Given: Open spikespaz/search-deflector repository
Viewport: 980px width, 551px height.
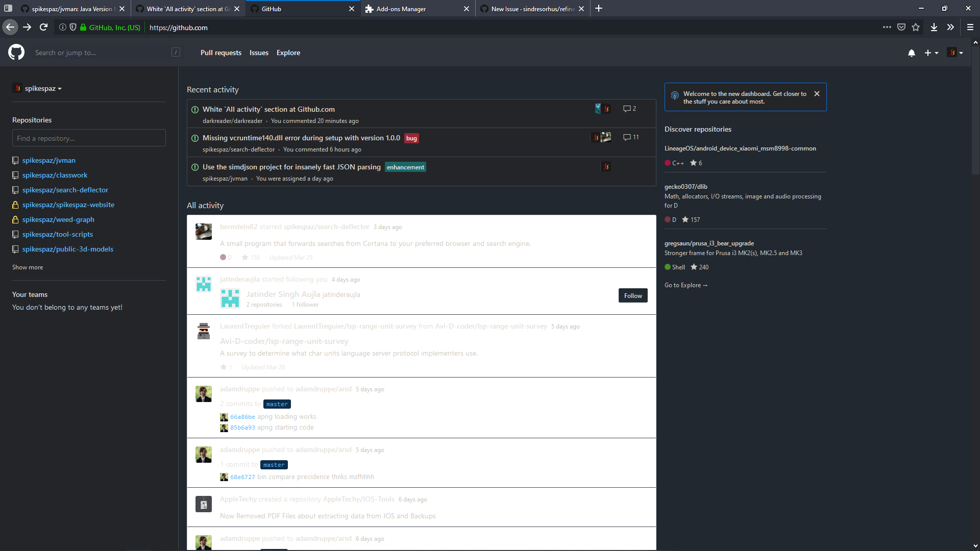Looking at the screenshot, I should tap(65, 190).
